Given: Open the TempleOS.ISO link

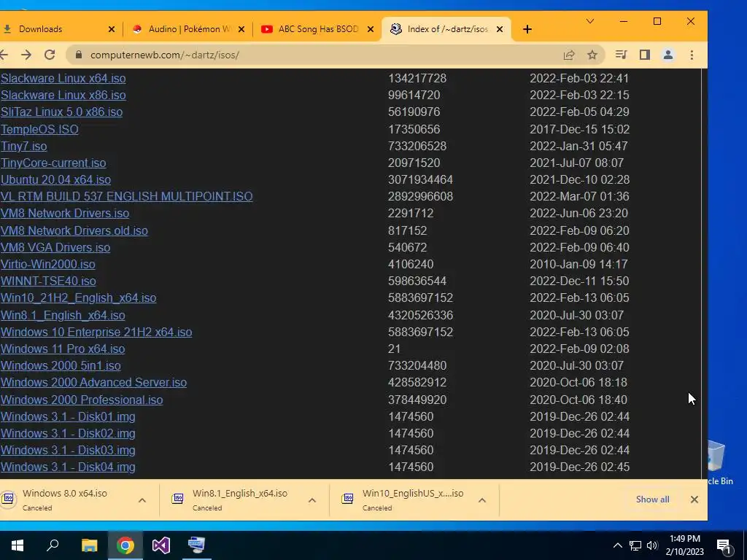Looking at the screenshot, I should click(x=39, y=129).
